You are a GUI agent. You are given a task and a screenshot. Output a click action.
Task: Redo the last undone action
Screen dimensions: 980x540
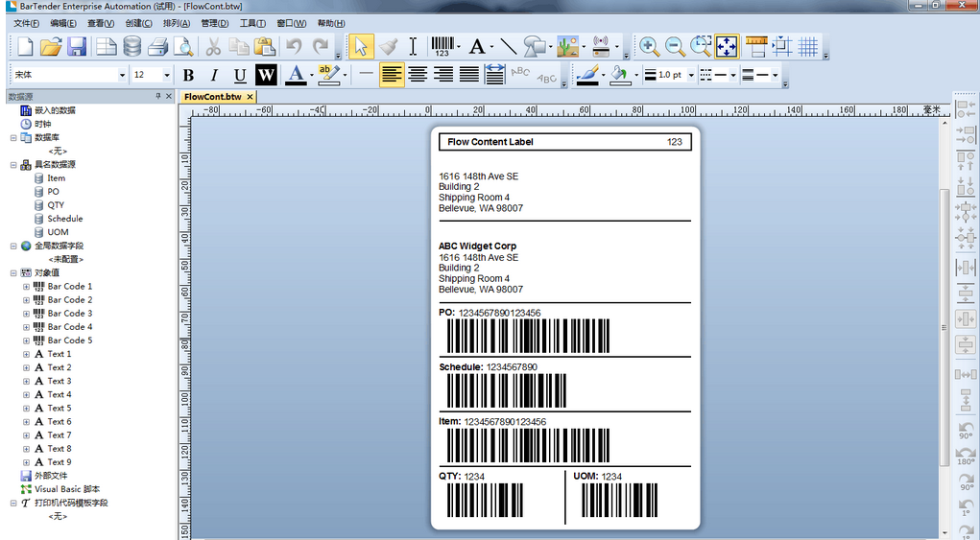320,47
